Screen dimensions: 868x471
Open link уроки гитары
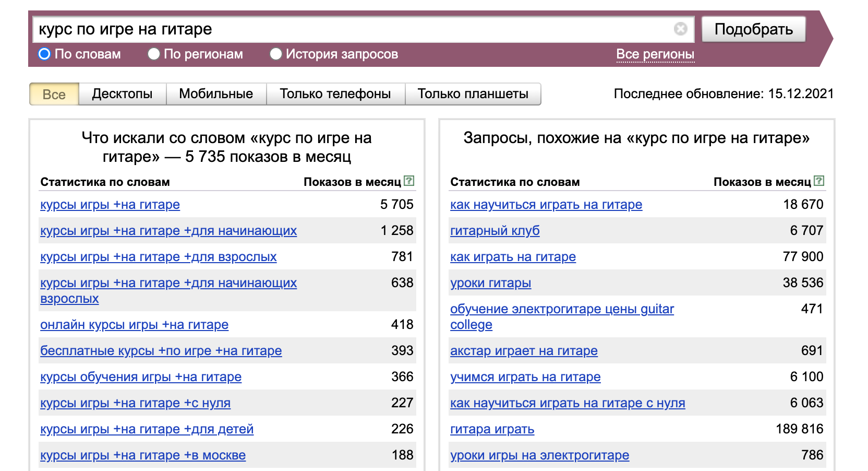click(x=491, y=283)
